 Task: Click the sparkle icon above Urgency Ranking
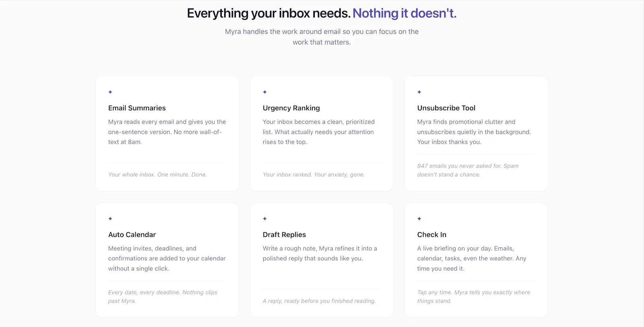pos(265,92)
